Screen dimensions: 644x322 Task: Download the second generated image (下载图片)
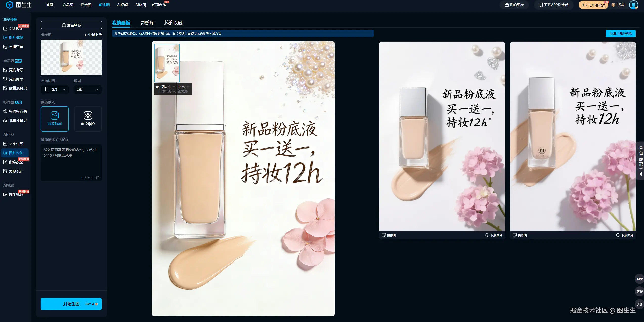pos(625,235)
